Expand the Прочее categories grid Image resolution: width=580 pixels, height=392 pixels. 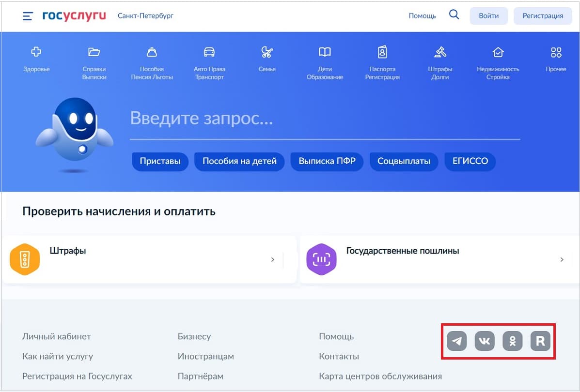(x=556, y=52)
